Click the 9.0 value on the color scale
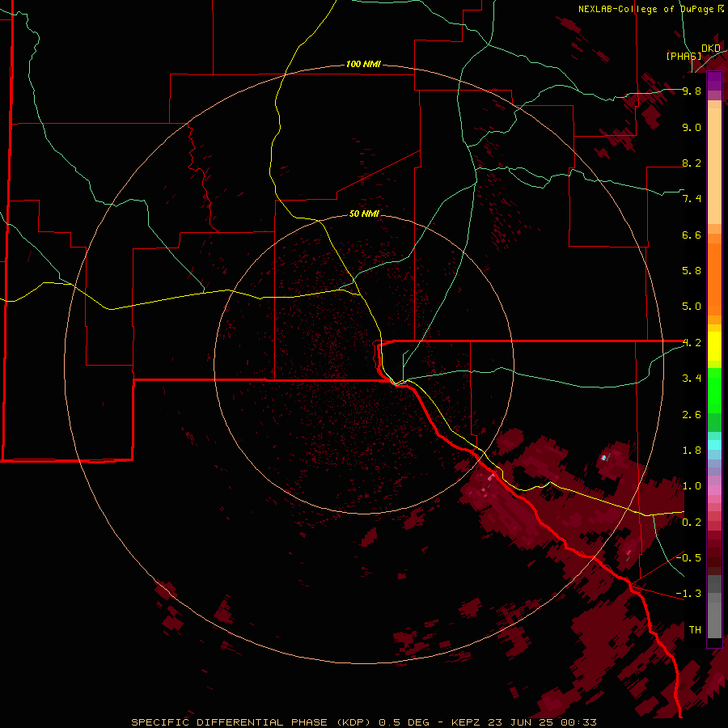The width and height of the screenshot is (728, 728). (692, 127)
